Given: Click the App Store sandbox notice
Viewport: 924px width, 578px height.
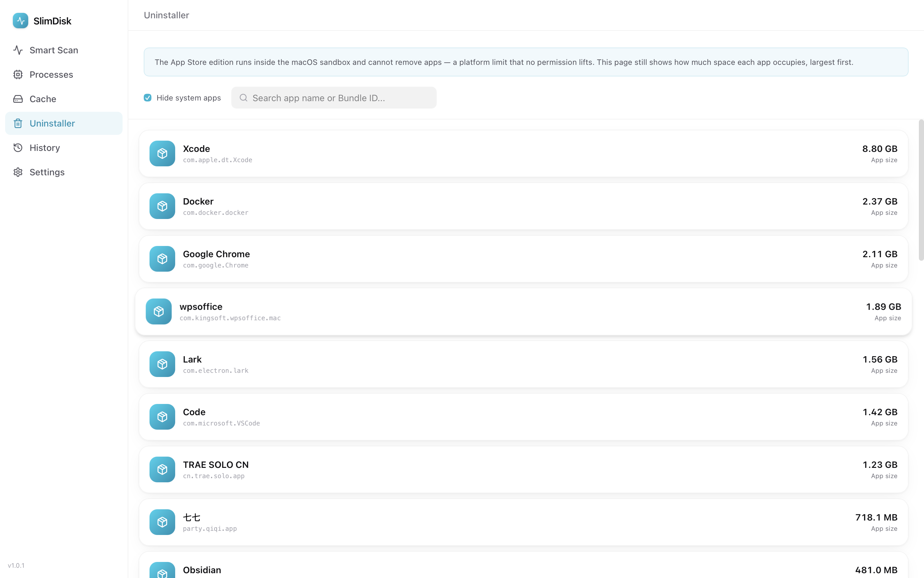Looking at the screenshot, I should [526, 62].
